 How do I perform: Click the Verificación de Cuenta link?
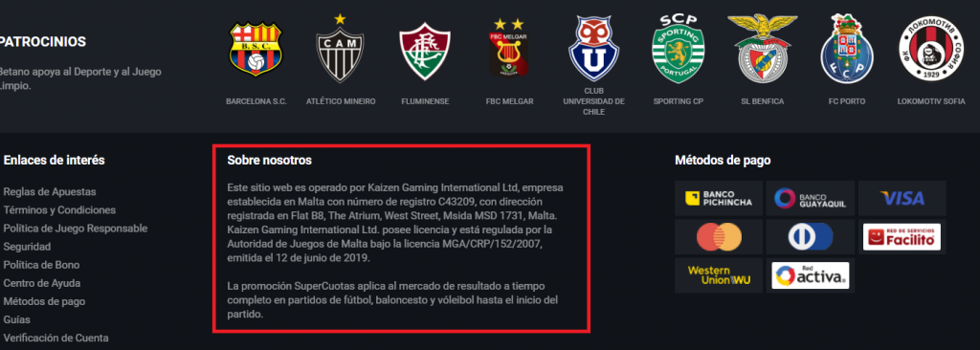pos(56,339)
